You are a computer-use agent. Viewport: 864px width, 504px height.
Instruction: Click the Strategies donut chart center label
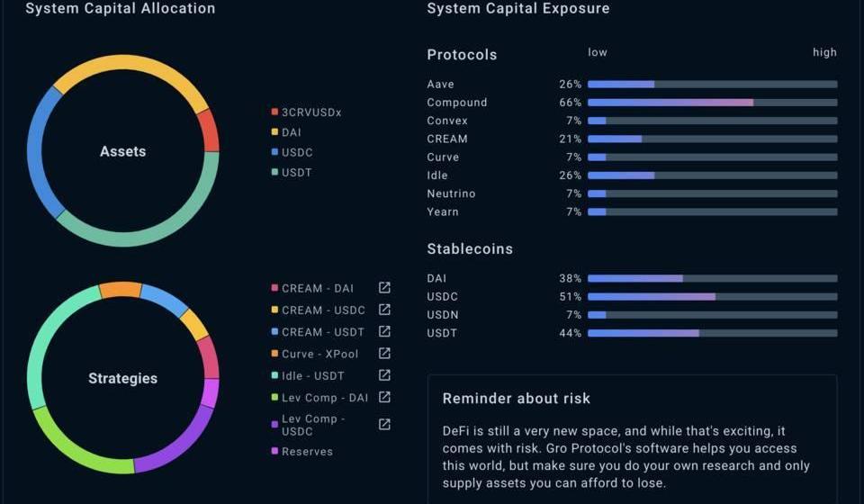point(122,379)
